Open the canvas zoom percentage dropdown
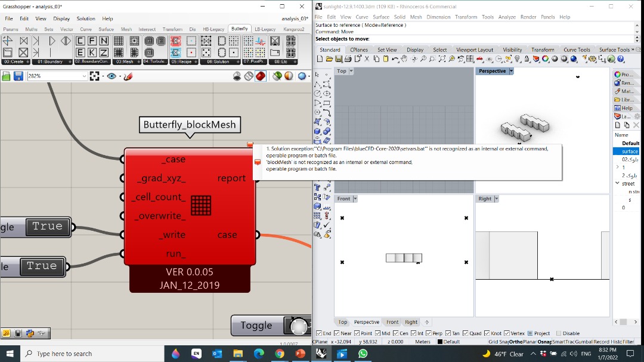Image resolution: width=644 pixels, height=362 pixels. point(84,76)
